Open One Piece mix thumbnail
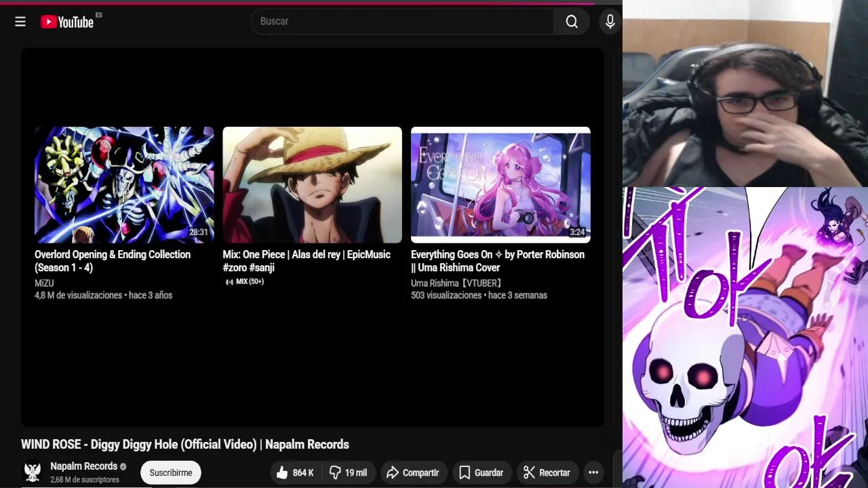Screen dimensions: 868x488 [x=312, y=185]
